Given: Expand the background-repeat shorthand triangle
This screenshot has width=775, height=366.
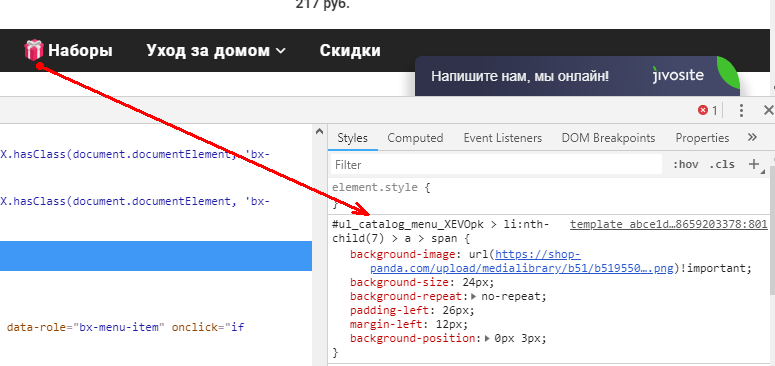Looking at the screenshot, I should (x=474, y=297).
